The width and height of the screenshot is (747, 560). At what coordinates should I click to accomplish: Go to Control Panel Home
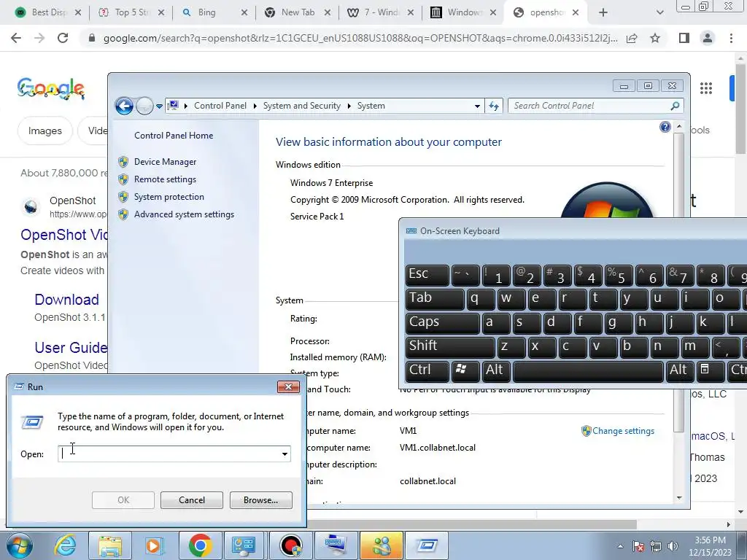tap(174, 135)
